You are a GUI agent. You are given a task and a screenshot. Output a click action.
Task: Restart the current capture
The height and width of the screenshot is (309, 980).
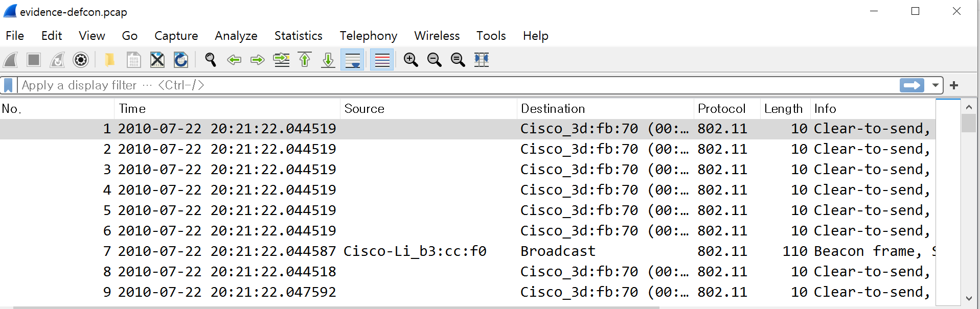(x=57, y=60)
